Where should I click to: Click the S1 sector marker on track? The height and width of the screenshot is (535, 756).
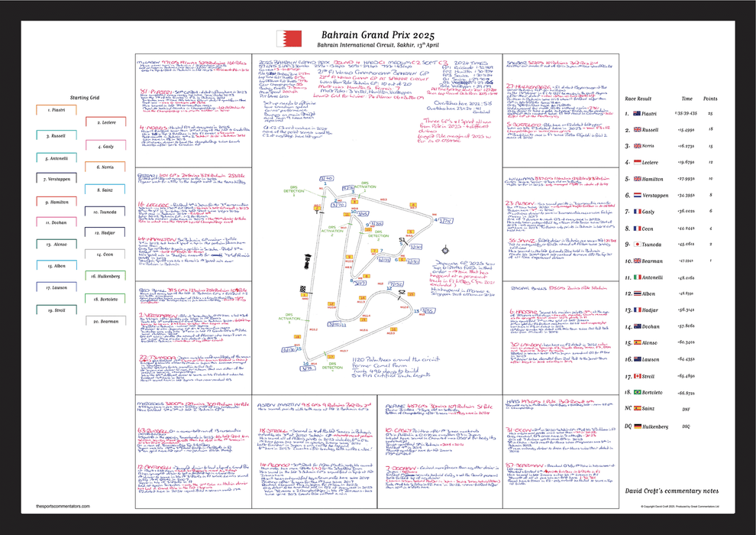click(x=402, y=240)
